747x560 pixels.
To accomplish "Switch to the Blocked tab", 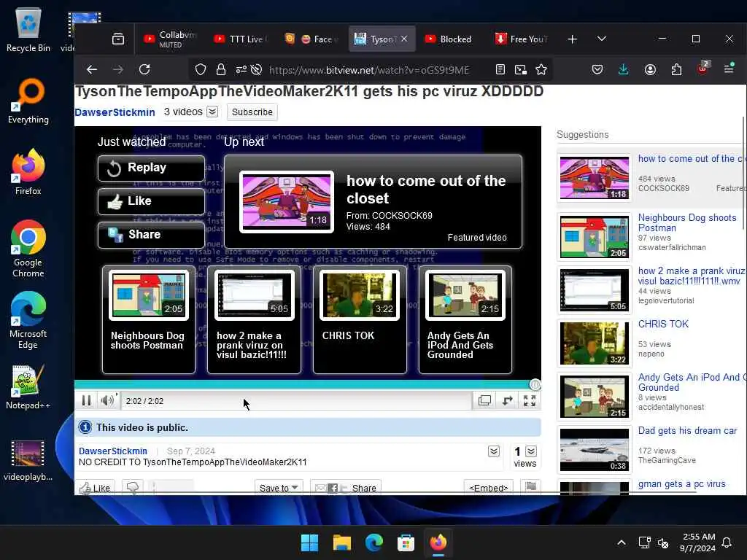I will [449, 39].
